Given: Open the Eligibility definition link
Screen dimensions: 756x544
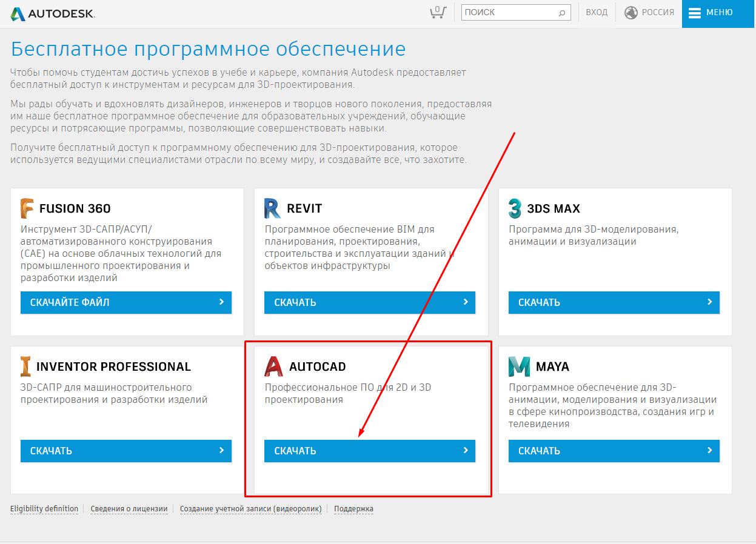Looking at the screenshot, I should pyautogui.click(x=44, y=509).
